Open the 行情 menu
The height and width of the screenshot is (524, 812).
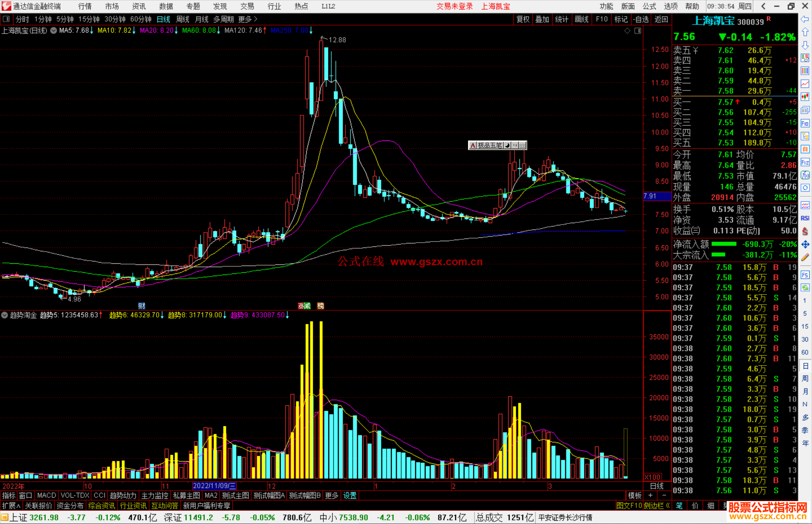point(85,6)
